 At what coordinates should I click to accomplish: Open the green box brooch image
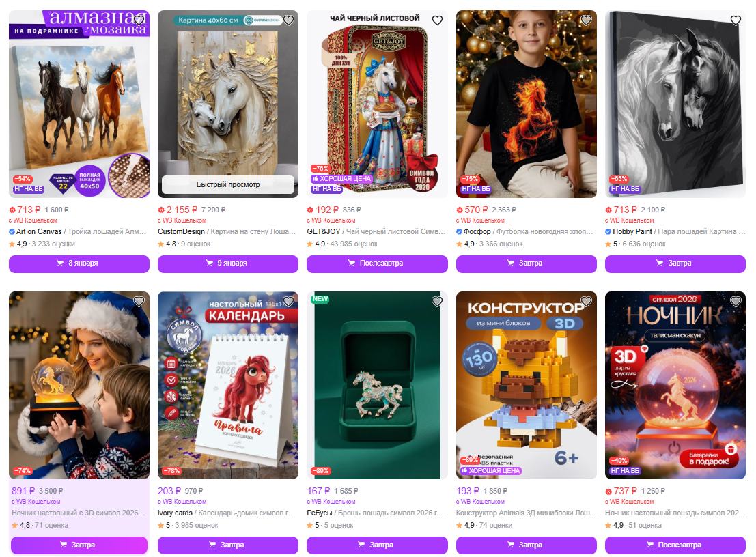377,385
